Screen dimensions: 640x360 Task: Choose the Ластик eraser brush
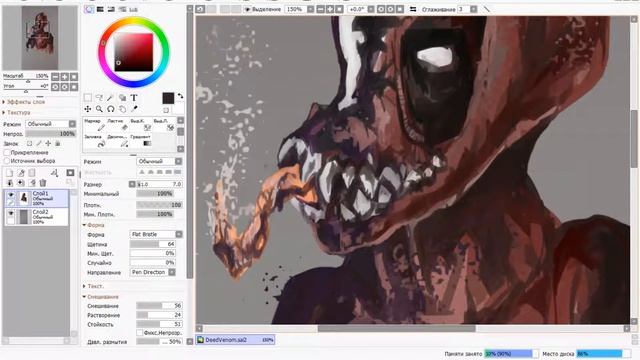click(118, 125)
